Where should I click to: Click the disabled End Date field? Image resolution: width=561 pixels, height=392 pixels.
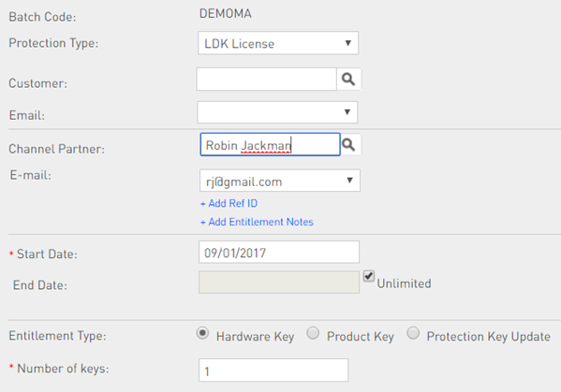(x=279, y=283)
